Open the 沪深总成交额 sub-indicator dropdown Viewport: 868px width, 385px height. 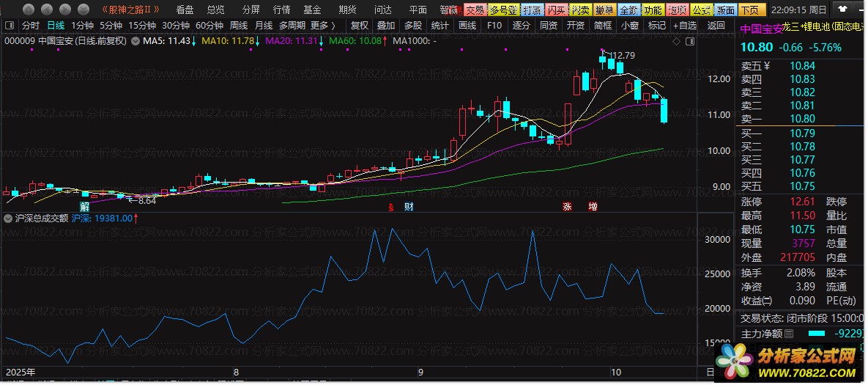8,219
